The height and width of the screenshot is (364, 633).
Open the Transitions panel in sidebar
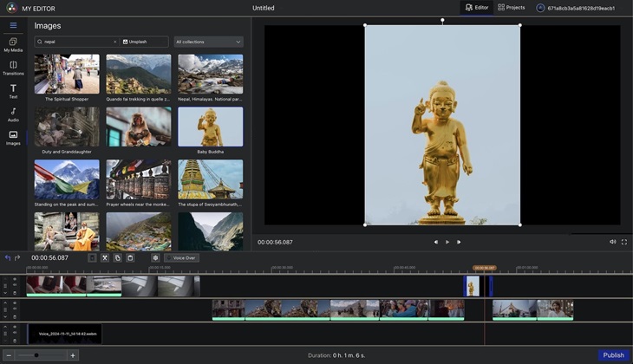tap(13, 68)
